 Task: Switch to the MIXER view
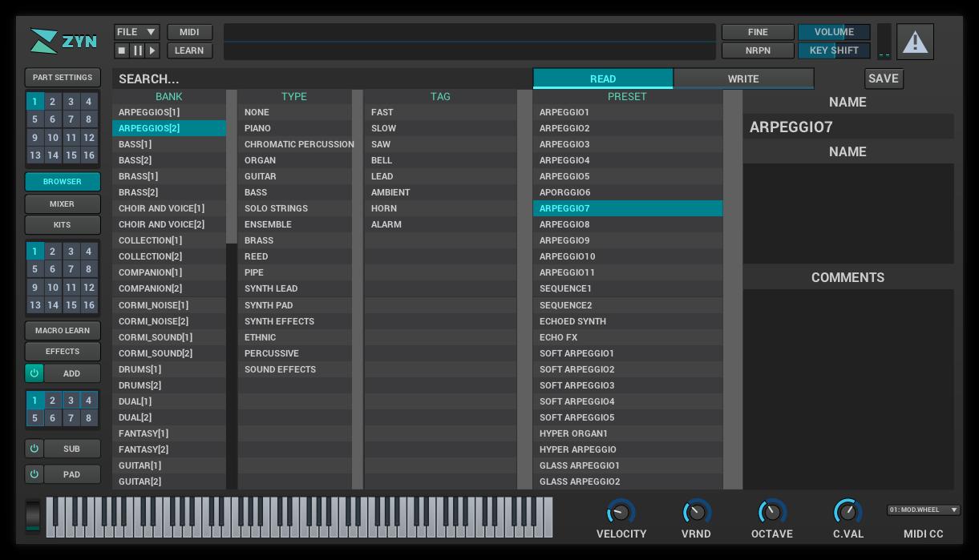(63, 204)
